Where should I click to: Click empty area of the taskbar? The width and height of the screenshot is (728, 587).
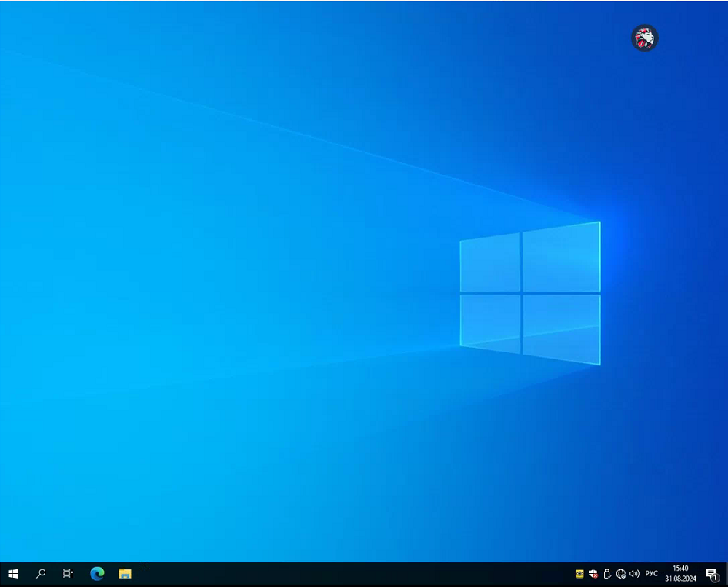tap(348, 575)
